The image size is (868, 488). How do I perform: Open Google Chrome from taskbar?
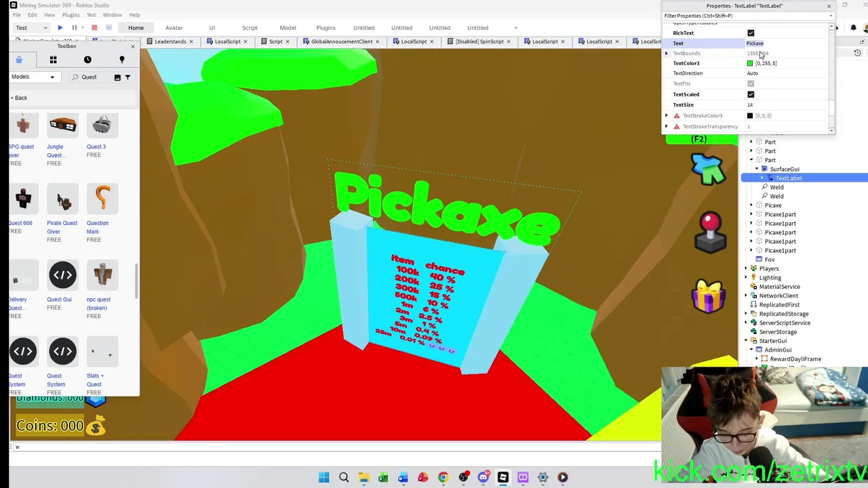(443, 477)
